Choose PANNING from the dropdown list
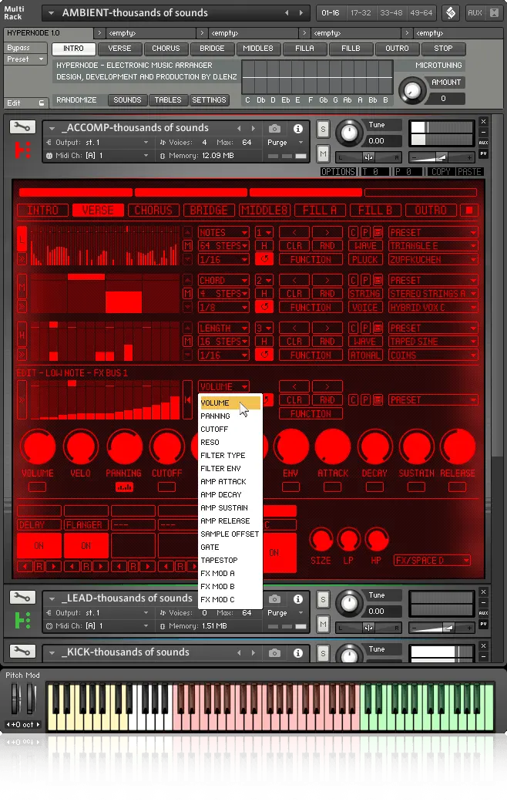The width and height of the screenshot is (507, 812). pyautogui.click(x=230, y=416)
